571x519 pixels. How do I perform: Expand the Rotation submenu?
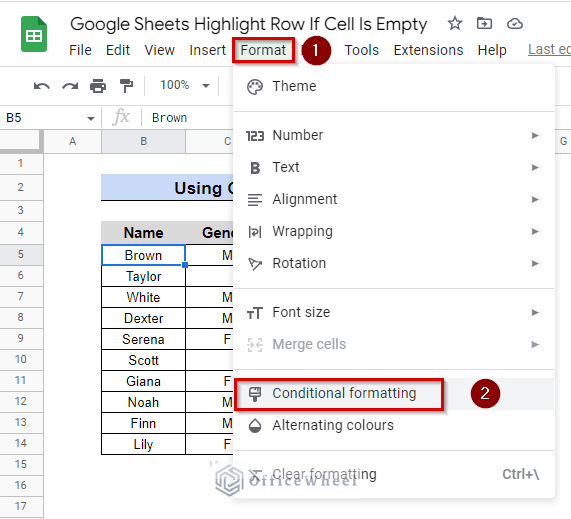[x=393, y=263]
